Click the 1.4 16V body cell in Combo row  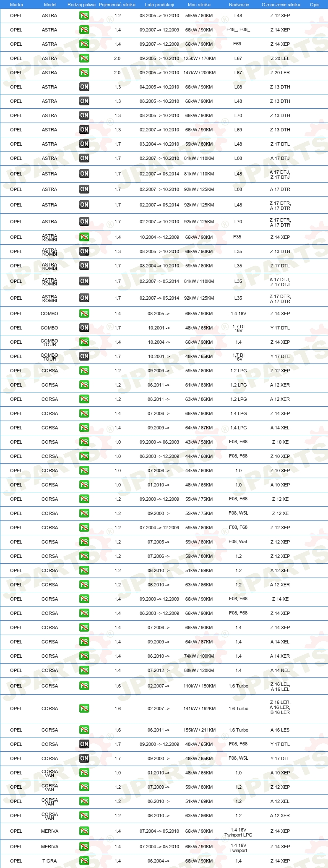[x=238, y=314]
